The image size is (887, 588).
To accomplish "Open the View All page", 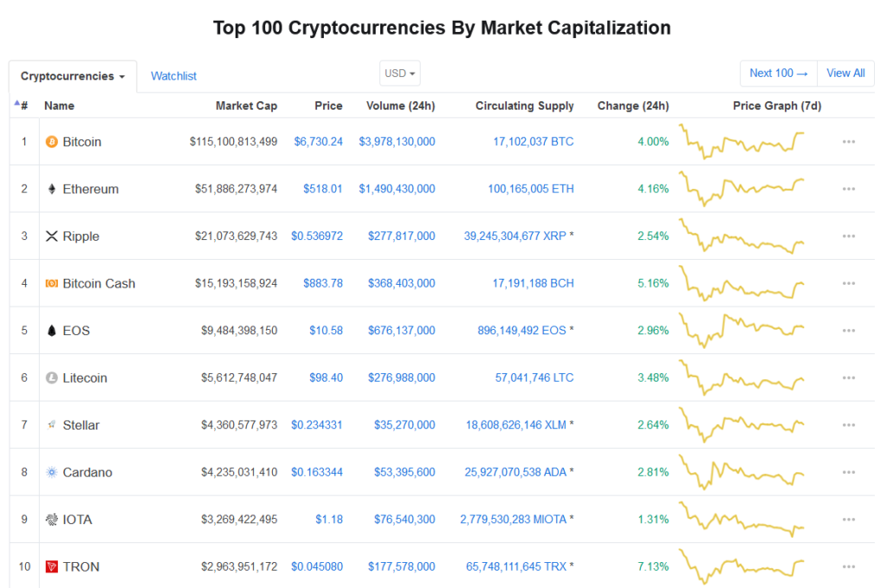I will click(845, 73).
